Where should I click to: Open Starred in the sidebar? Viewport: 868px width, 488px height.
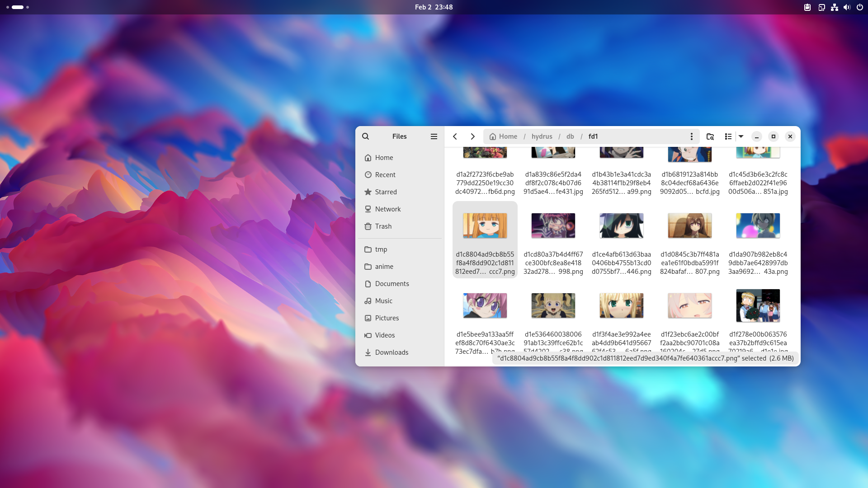pyautogui.click(x=400, y=192)
